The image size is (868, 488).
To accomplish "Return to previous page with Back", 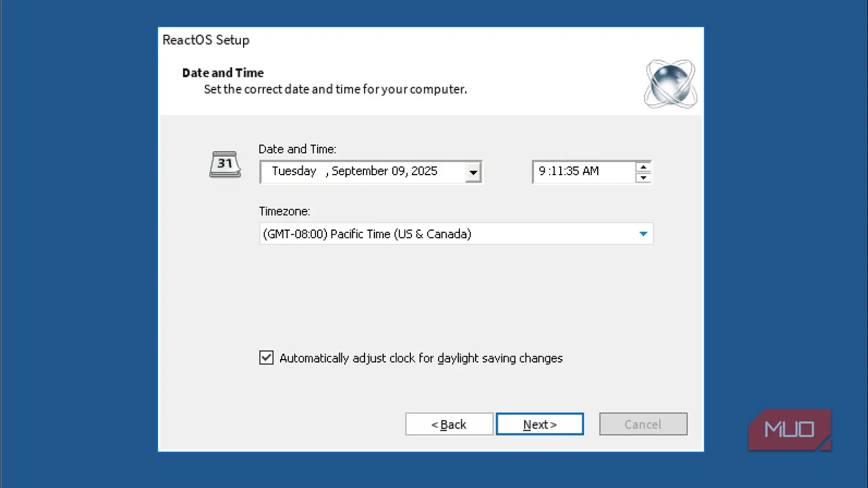I will click(449, 424).
